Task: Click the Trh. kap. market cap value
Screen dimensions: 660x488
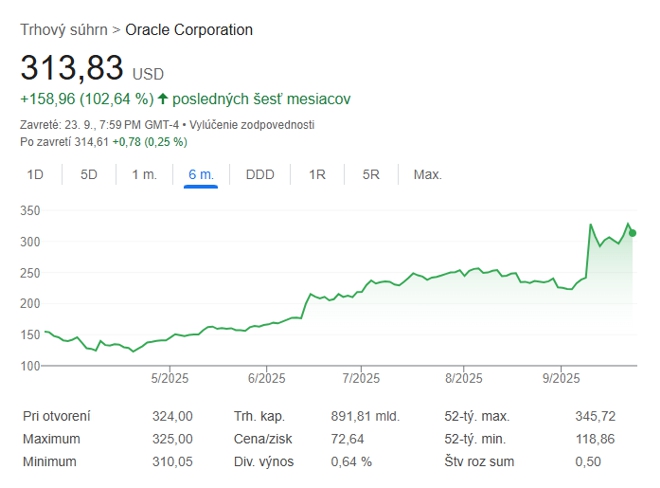Action: click(364, 416)
